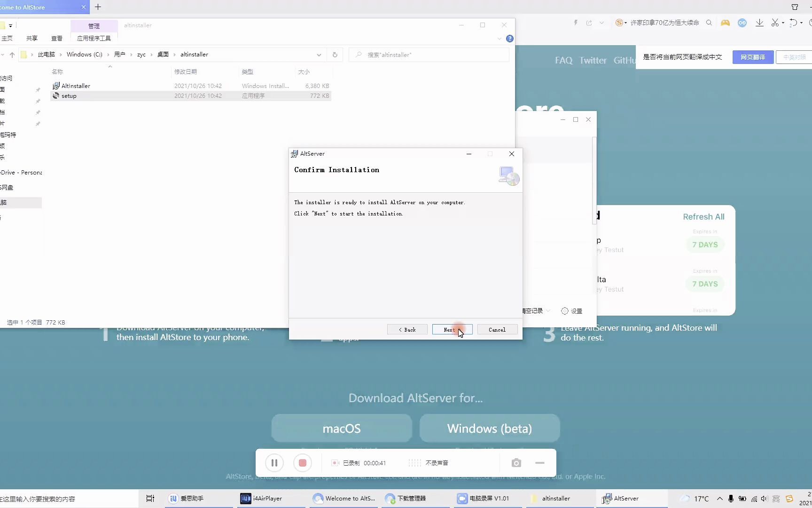Click the lightning speed-mode icon
The image size is (812, 508).
coord(576,23)
